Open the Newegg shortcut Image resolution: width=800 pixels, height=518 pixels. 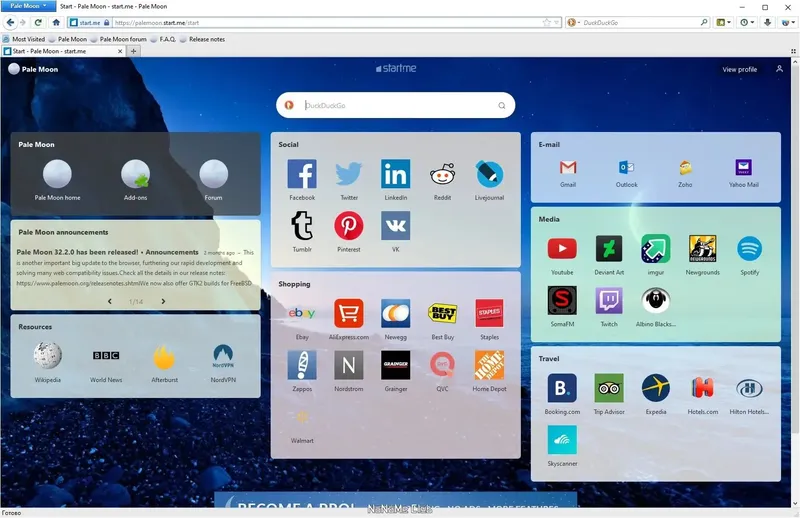[x=395, y=313]
